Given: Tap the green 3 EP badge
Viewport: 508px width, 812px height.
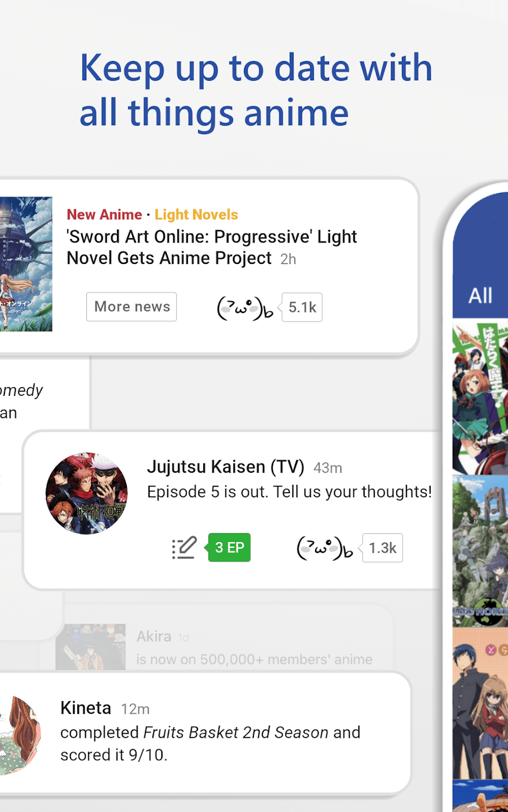Looking at the screenshot, I should [229, 548].
